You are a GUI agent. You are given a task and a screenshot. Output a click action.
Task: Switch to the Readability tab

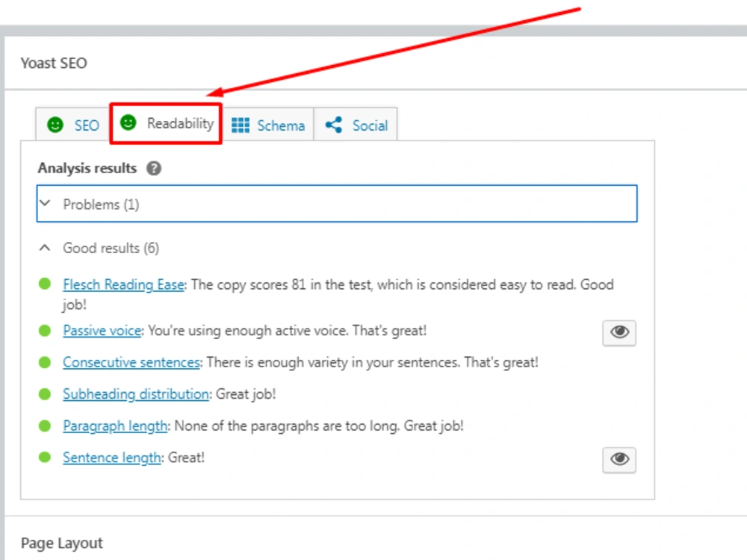pyautogui.click(x=166, y=123)
